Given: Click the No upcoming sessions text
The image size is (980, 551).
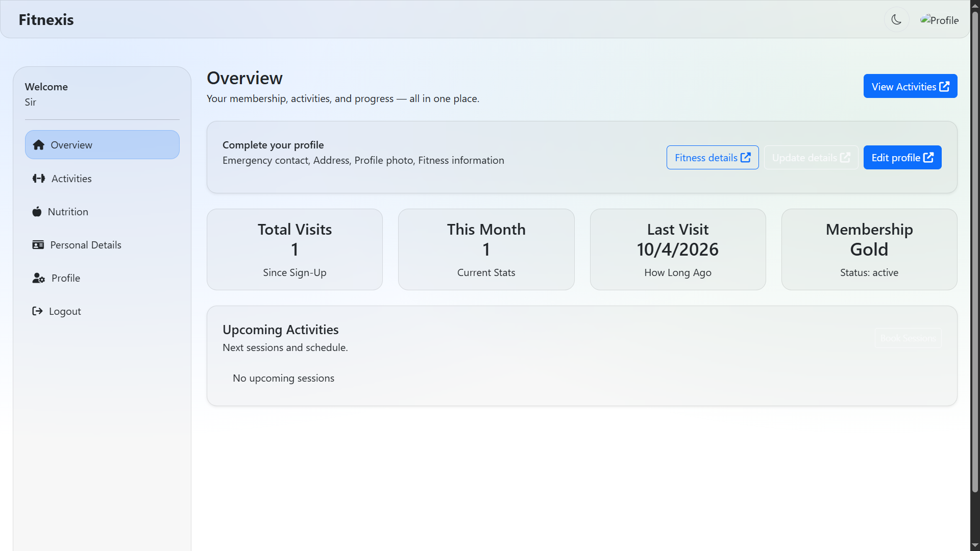Looking at the screenshot, I should tap(283, 378).
